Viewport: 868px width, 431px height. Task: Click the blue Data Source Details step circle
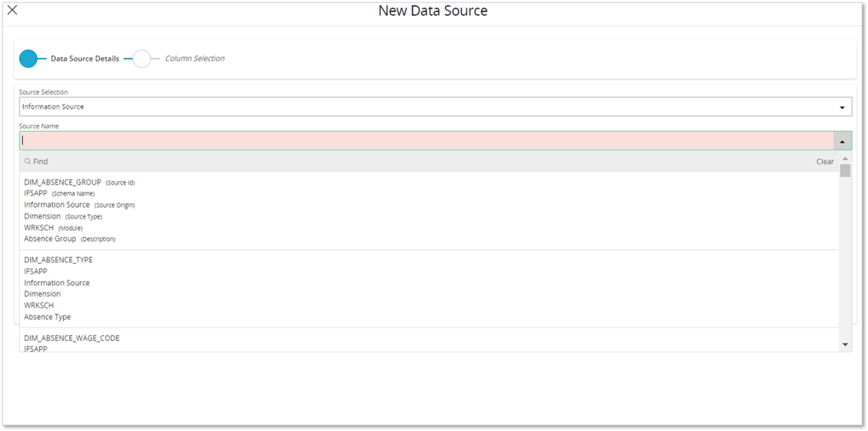(x=30, y=58)
